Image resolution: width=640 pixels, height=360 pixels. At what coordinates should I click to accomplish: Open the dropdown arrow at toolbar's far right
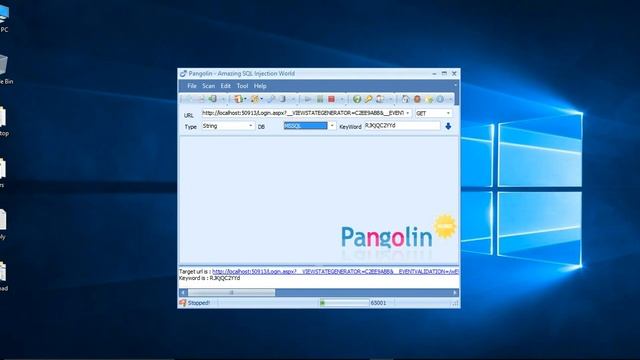(x=451, y=99)
